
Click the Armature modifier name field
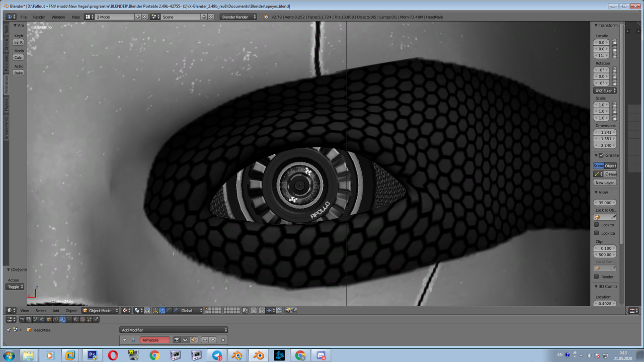coord(155,340)
